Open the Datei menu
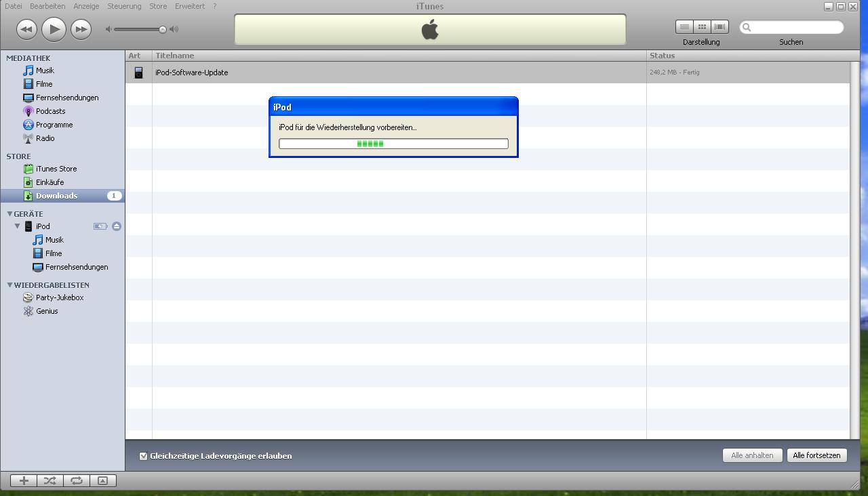The height and width of the screenshot is (496, 868). (x=13, y=6)
